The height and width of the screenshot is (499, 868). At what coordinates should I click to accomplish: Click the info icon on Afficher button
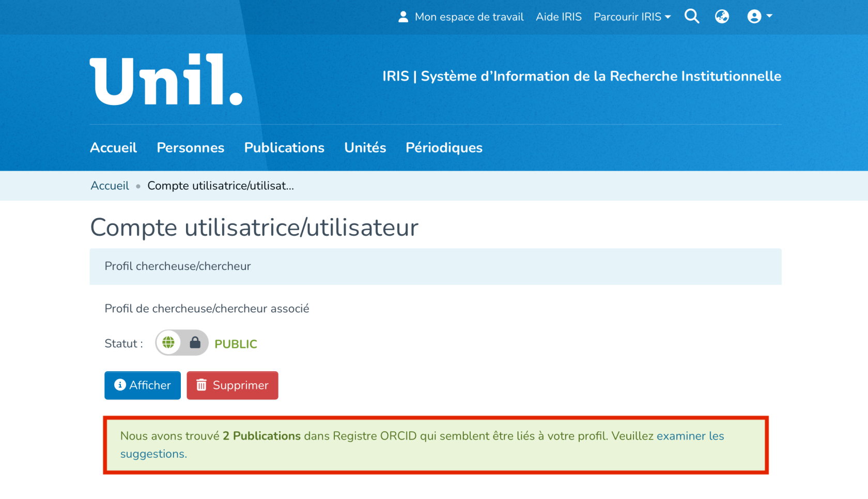[x=120, y=385]
